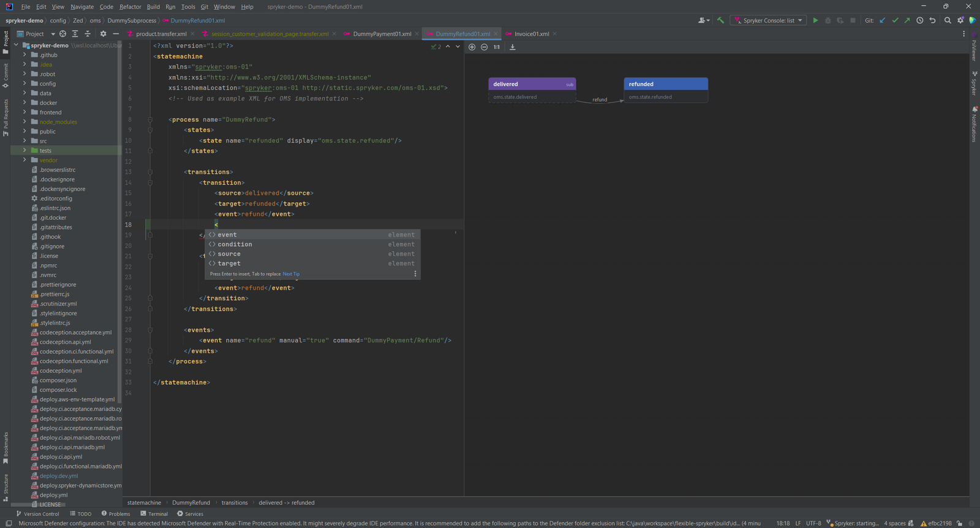Image resolution: width=980 pixels, height=528 pixels.
Task: Collapse the spryker-demo root node
Action: click(17, 45)
